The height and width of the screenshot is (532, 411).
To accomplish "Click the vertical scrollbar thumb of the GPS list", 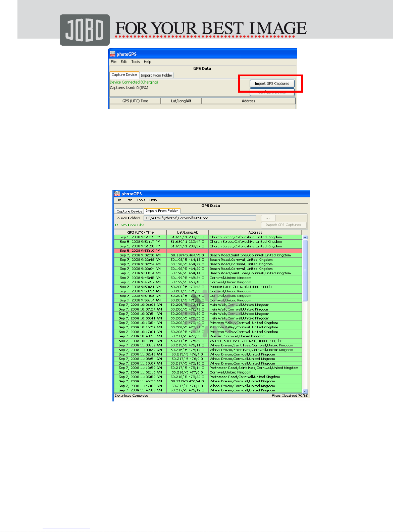I will point(305,270).
